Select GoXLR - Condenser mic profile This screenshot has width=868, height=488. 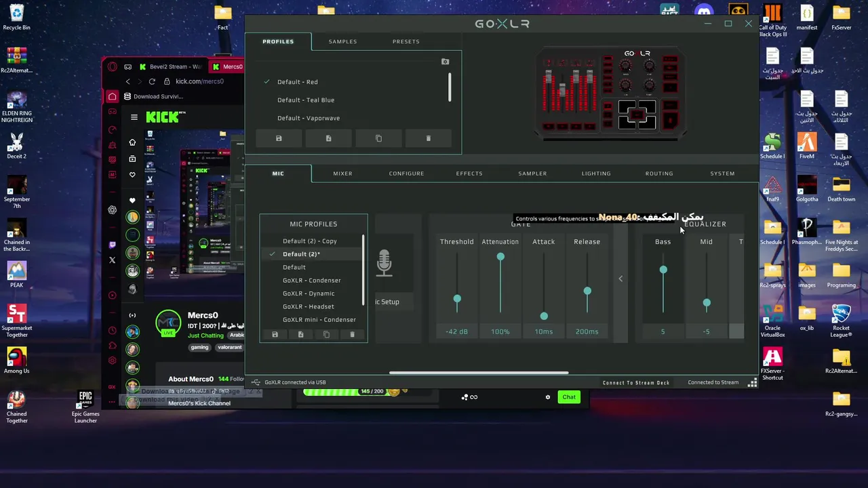pyautogui.click(x=312, y=280)
